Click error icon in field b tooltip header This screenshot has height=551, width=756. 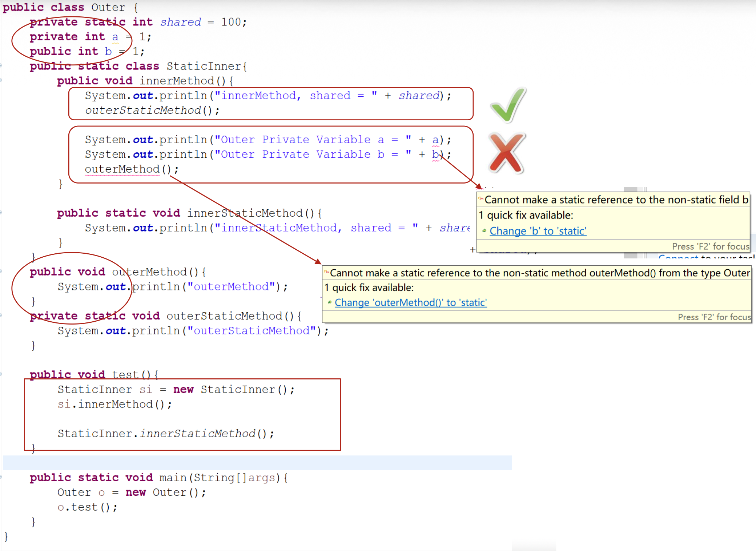tap(481, 199)
